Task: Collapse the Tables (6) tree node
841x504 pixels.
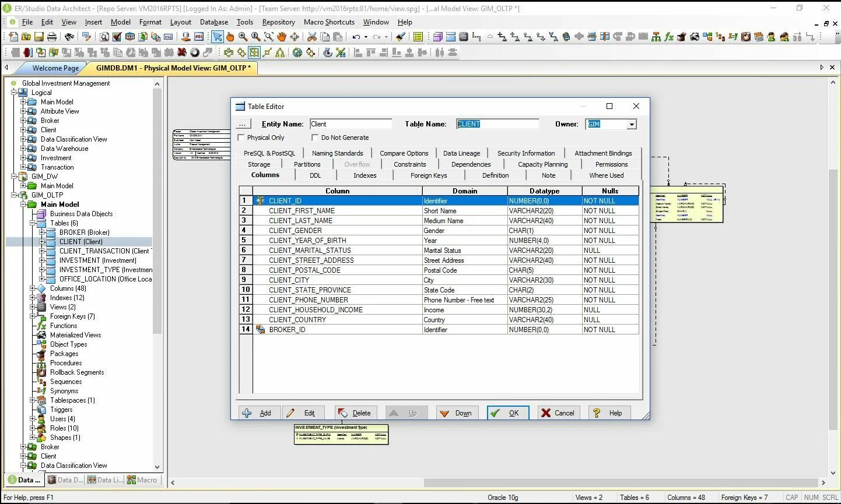Action: [33, 223]
